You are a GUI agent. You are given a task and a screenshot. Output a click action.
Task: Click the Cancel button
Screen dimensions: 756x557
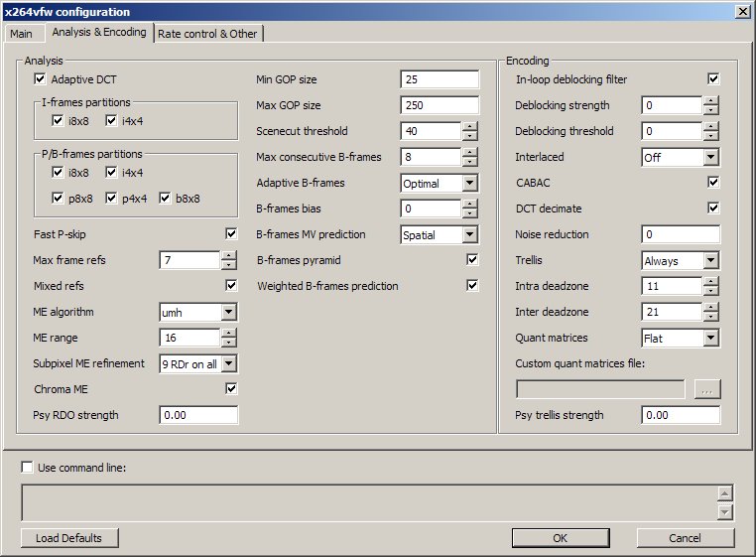686,538
